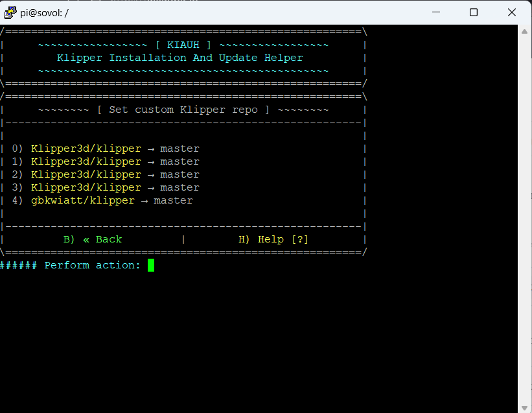Click option 3) Klipper3d/klipper master
The height and width of the screenshot is (413, 532).
[106, 187]
